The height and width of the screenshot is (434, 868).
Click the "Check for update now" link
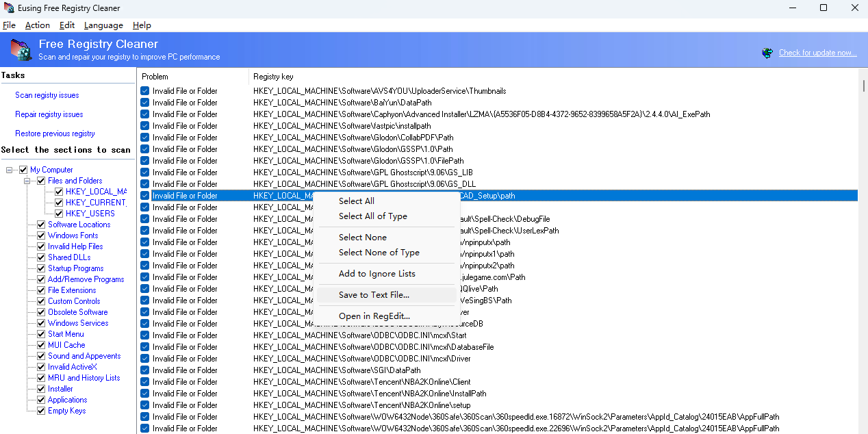[817, 53]
